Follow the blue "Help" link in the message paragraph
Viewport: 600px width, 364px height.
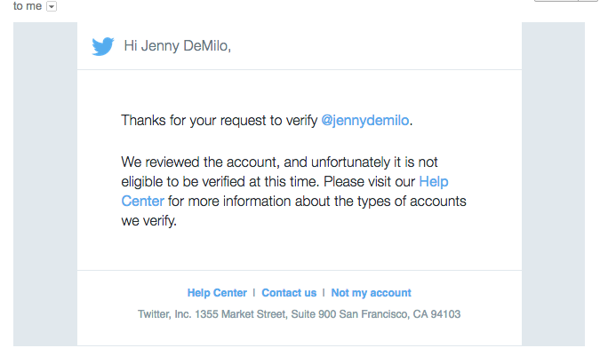pyautogui.click(x=434, y=182)
